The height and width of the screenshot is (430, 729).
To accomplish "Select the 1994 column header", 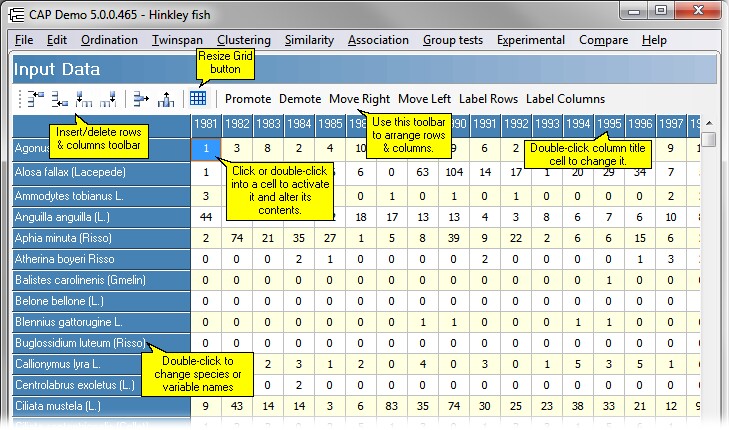I will pos(578,124).
